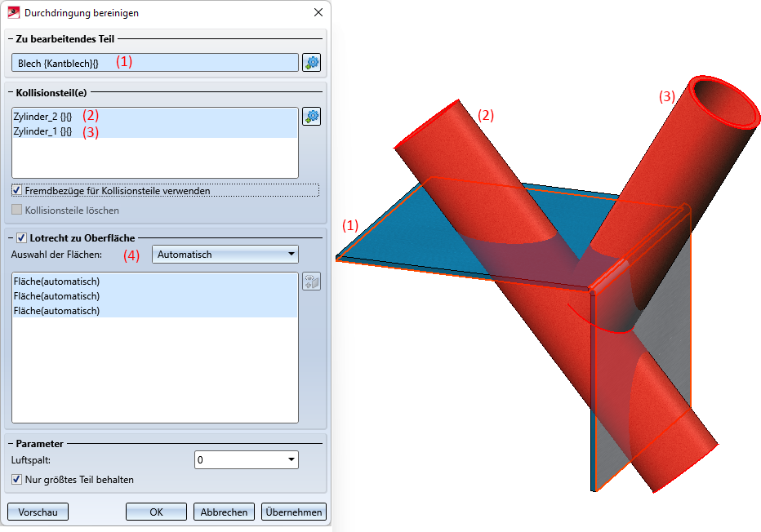Click the HiCAD dialog title icon
This screenshot has height=532, width=761.
tap(14, 12)
